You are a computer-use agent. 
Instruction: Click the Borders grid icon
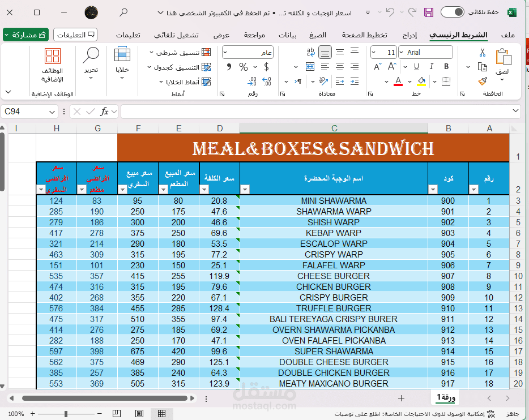coord(446,82)
